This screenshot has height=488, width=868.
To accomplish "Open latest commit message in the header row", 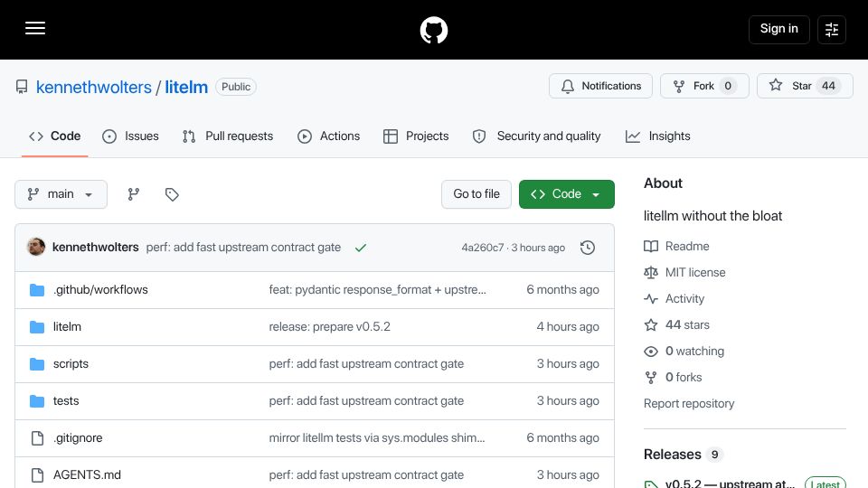I will coord(243,248).
